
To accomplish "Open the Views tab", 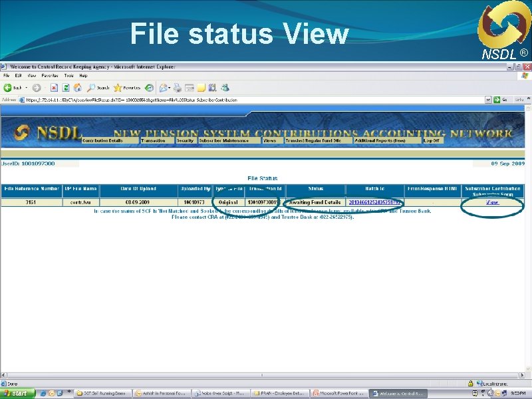I will pos(273,140).
